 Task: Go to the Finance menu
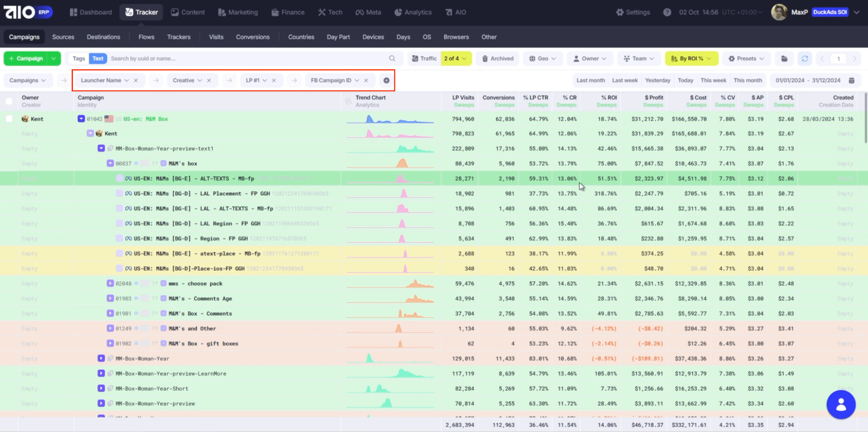coord(288,12)
